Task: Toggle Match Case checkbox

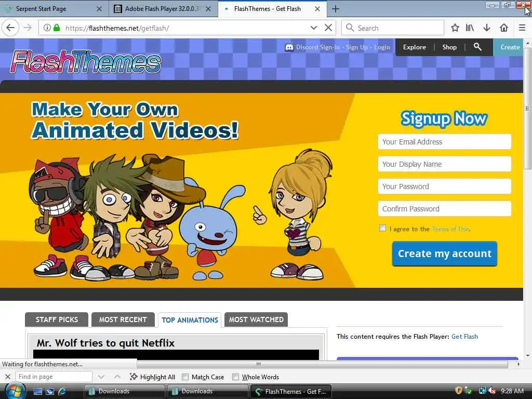Action: [185, 377]
